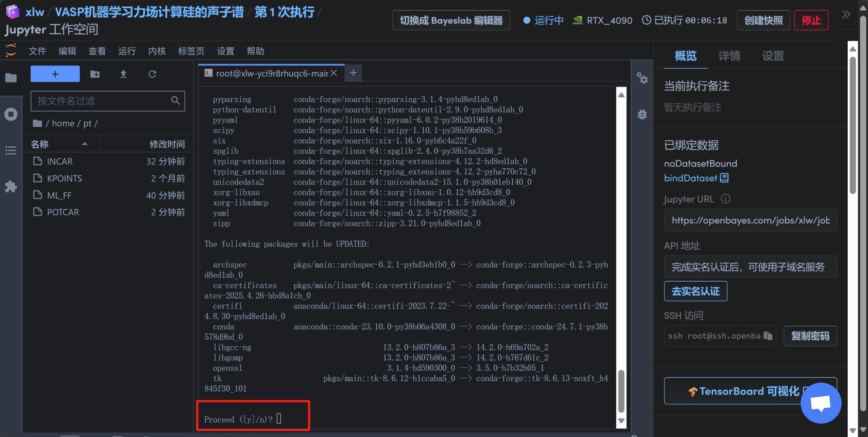Screen dimensions: 868x437
Task: Open running terminals and kernels sidebar
Action: 11,114
